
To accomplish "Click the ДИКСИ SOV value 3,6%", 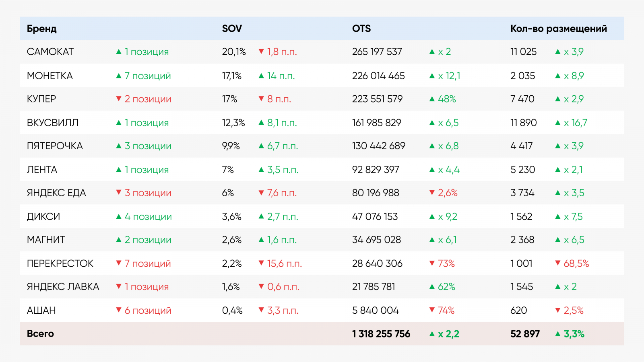I will tap(232, 217).
